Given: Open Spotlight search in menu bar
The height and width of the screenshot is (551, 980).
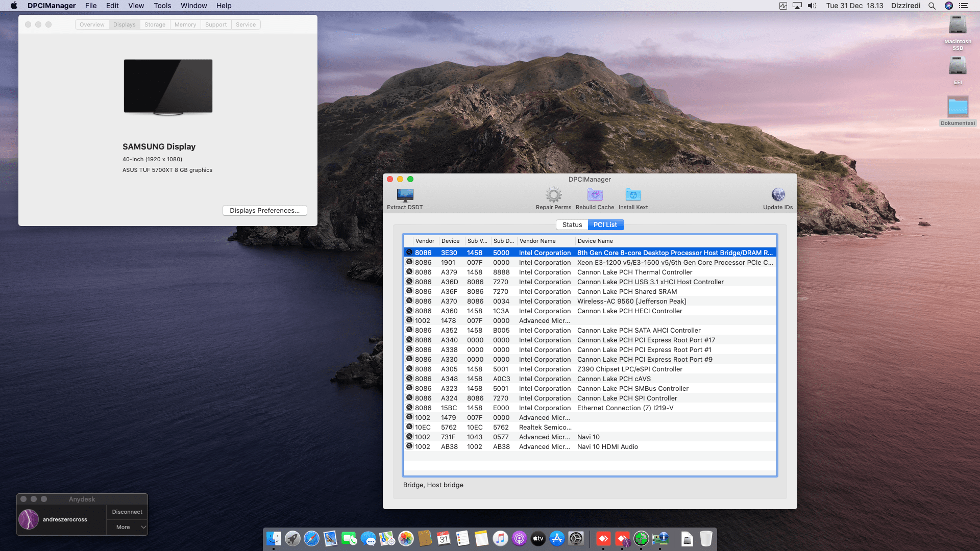Looking at the screenshot, I should [x=932, y=6].
